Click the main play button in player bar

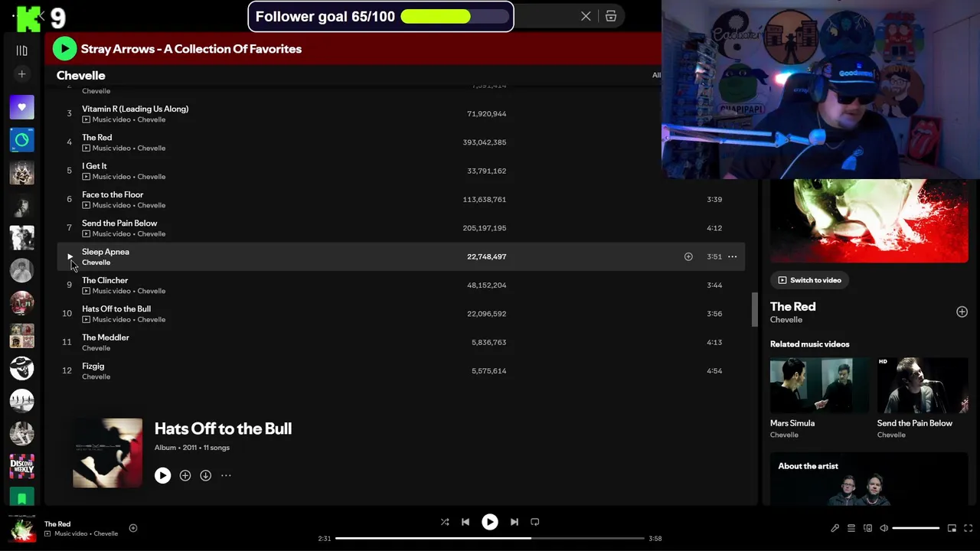(x=489, y=522)
